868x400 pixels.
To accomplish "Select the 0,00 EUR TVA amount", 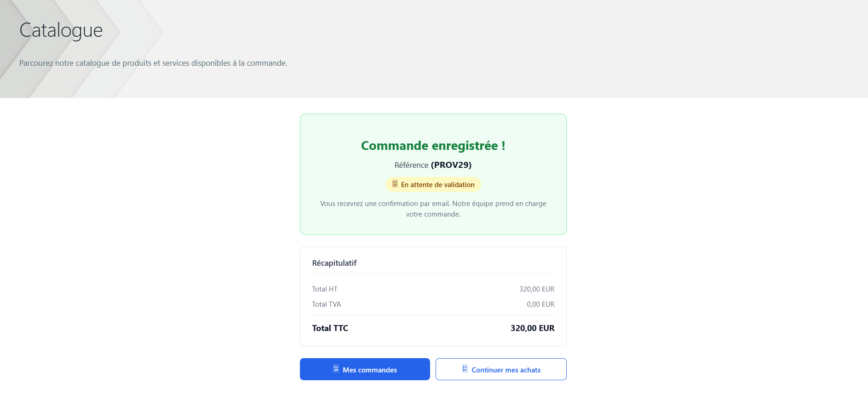I will click(x=540, y=304).
